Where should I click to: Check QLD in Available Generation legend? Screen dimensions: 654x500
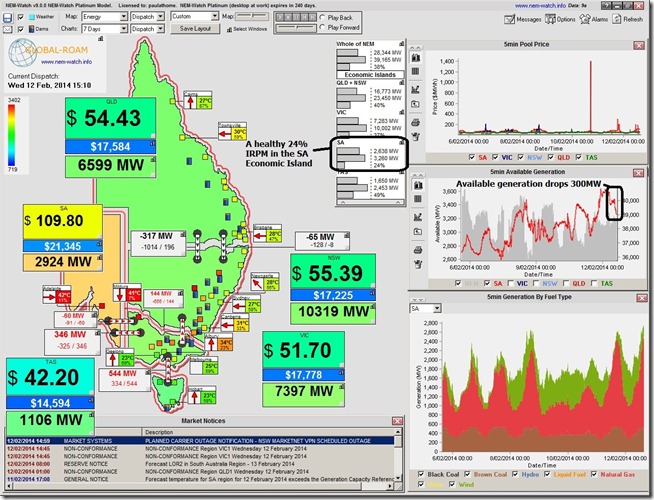(566, 283)
